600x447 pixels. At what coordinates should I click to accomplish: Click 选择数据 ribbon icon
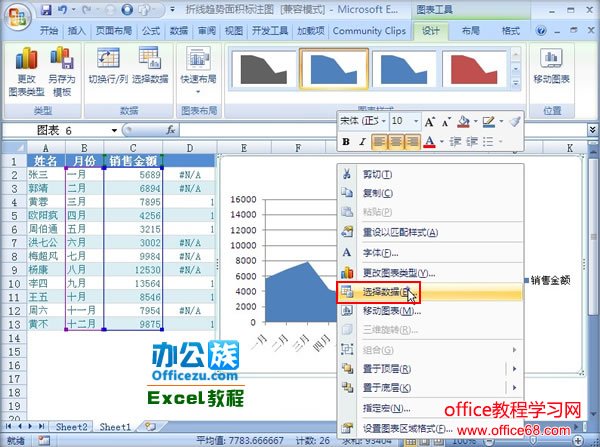(150, 66)
